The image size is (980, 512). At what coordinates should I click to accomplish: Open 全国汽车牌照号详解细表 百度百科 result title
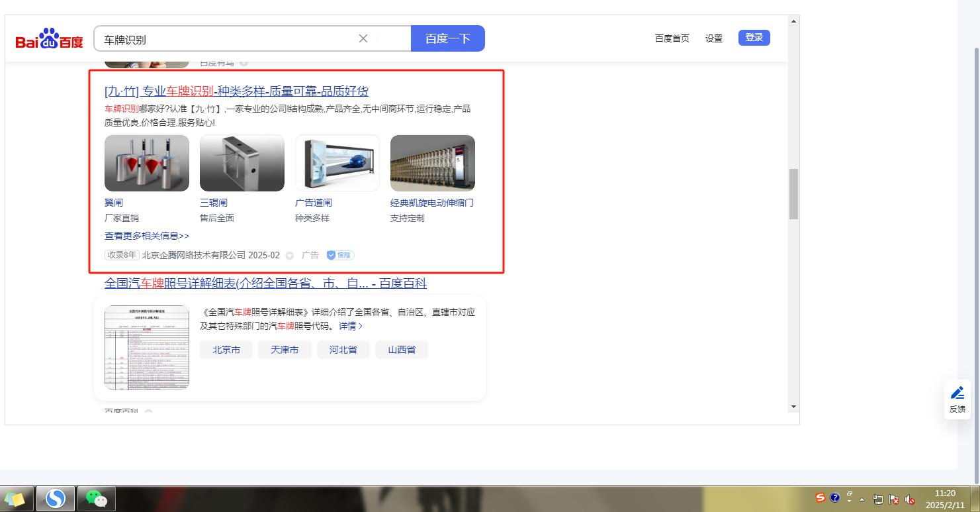(x=265, y=283)
